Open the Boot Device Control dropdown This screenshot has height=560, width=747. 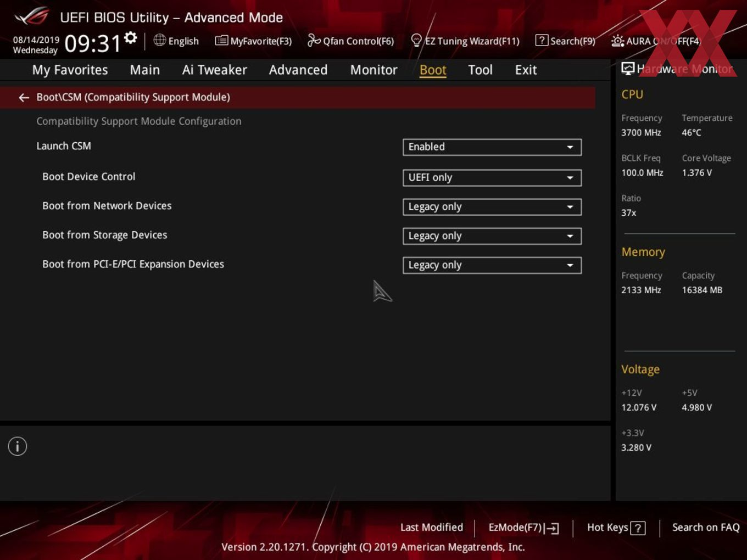coord(492,178)
